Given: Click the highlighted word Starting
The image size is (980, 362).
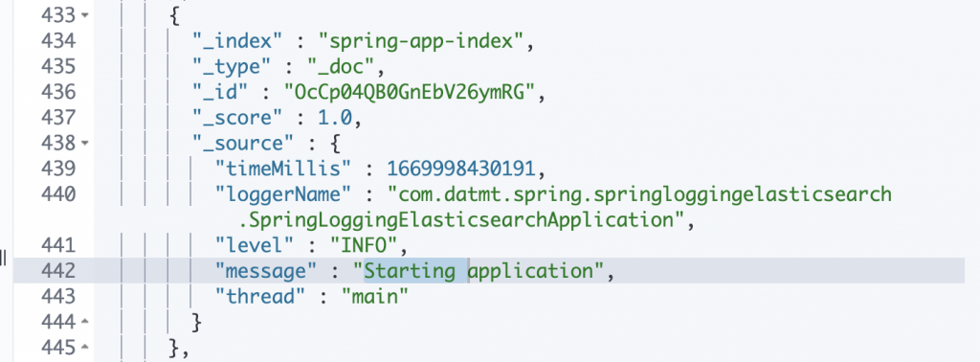Looking at the screenshot, I should click(410, 271).
